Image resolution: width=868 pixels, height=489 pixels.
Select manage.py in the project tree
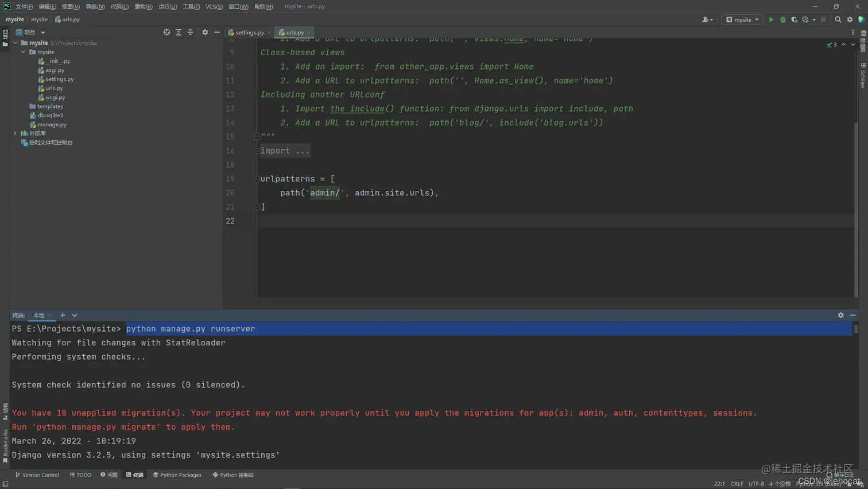tap(48, 125)
